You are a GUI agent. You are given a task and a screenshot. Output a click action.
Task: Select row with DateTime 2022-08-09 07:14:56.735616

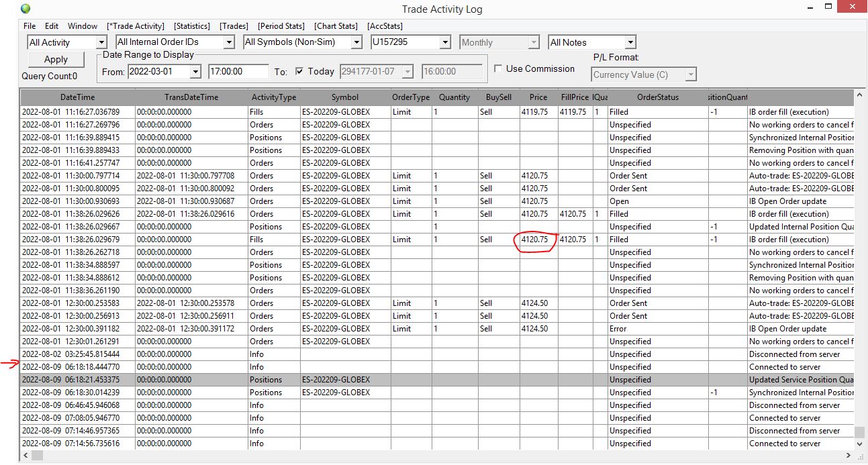437,444
